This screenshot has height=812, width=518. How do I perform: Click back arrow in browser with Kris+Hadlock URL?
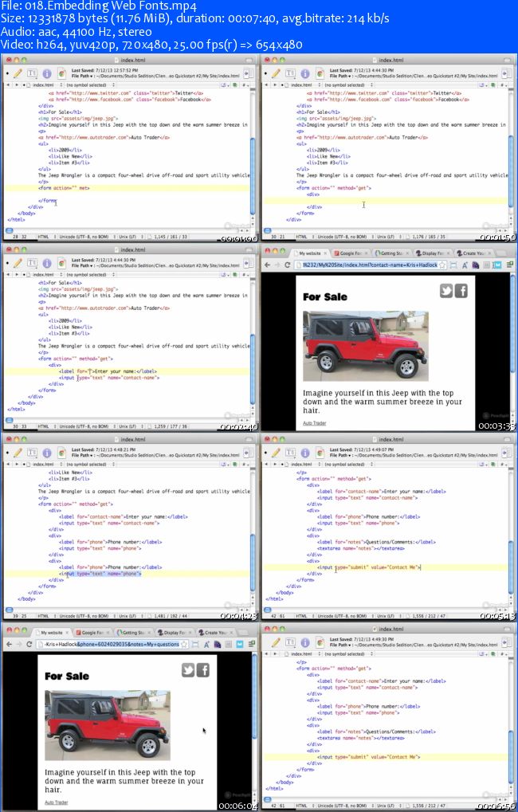pos(267,265)
